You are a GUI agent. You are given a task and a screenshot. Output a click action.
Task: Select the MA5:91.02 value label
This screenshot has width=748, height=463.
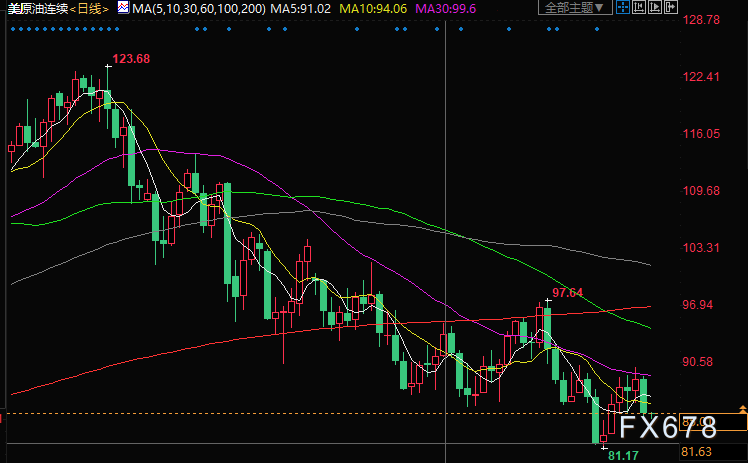pos(301,9)
